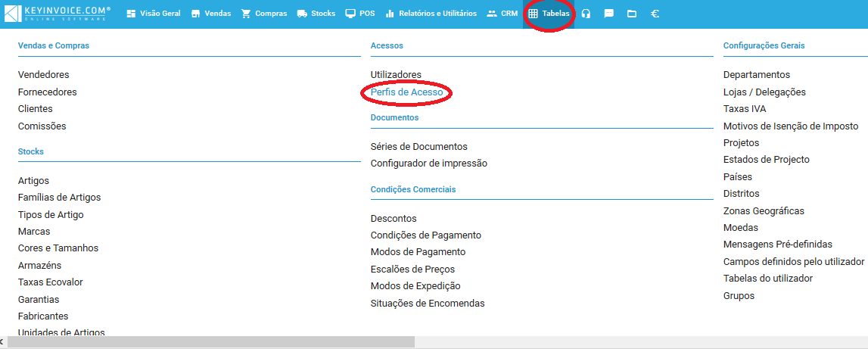Open Estados de Projecto
The image size is (868, 349).
(x=766, y=160)
